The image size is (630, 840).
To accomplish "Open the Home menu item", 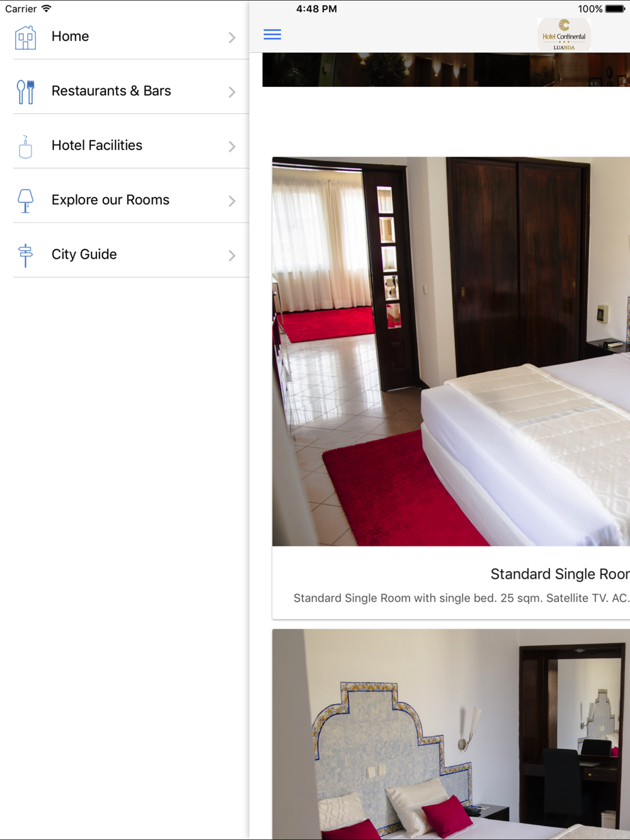I will click(131, 37).
